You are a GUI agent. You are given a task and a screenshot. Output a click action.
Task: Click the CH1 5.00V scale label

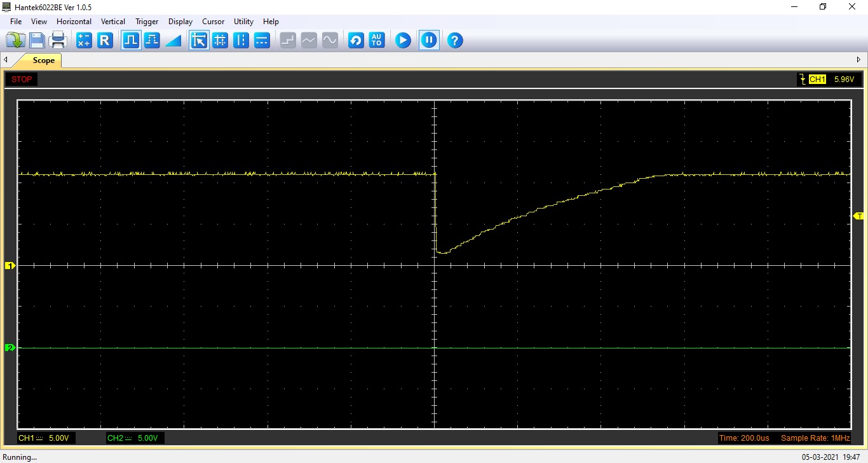[46, 438]
